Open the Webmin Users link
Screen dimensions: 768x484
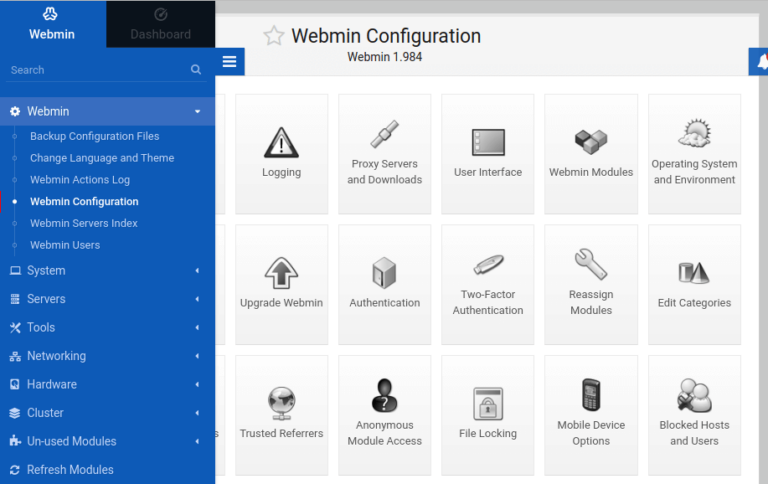coord(65,245)
